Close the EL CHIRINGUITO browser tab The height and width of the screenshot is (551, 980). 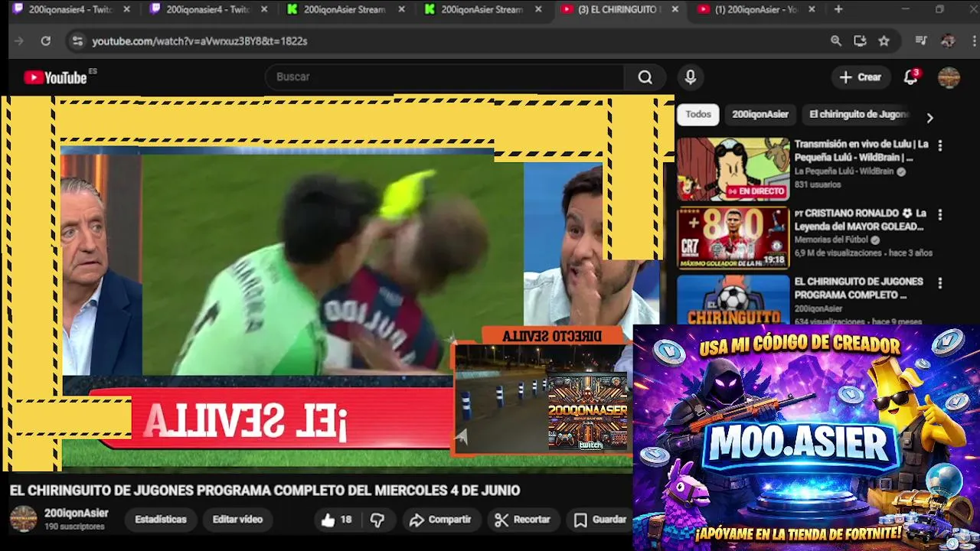[675, 9]
